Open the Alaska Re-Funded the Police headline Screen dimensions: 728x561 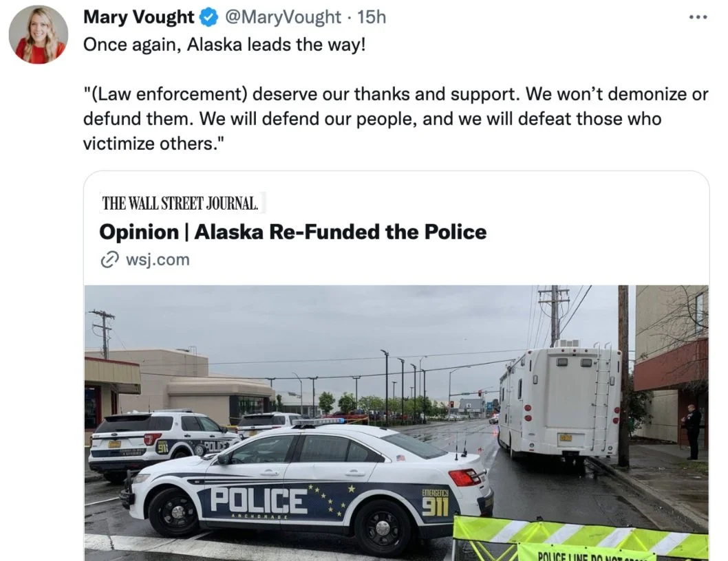tap(293, 232)
